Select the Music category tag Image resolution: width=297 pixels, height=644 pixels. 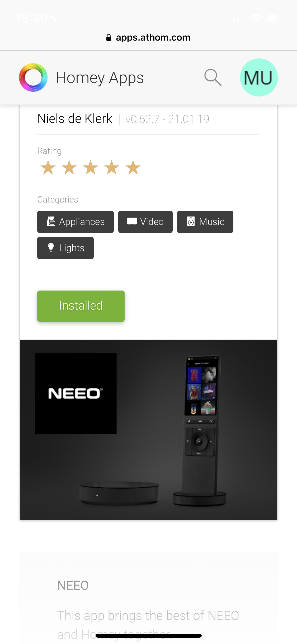coord(205,222)
